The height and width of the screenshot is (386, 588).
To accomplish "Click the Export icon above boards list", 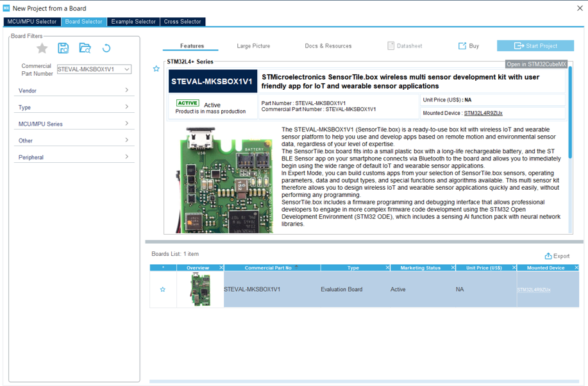I will (x=548, y=256).
